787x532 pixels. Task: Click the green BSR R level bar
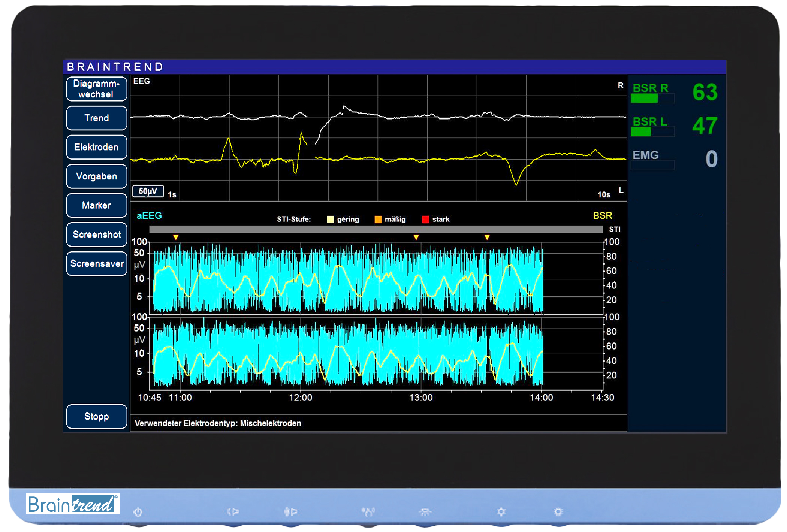click(645, 99)
